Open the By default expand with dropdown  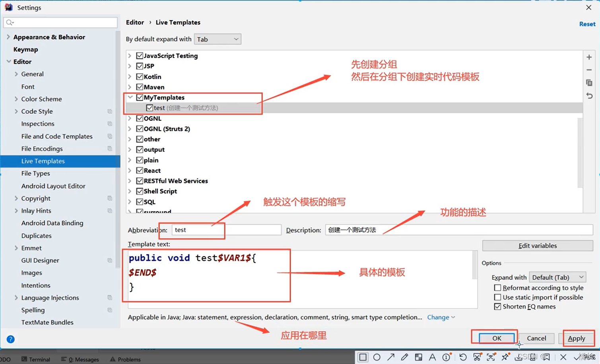point(217,39)
